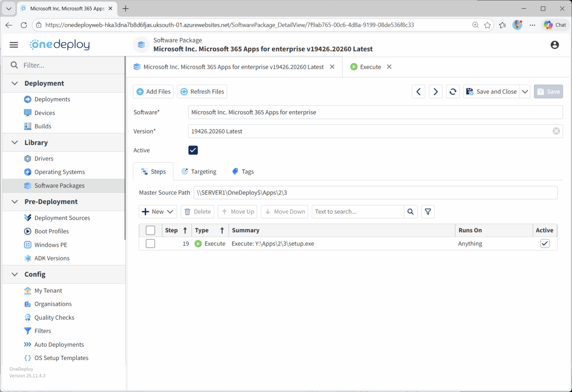Open Quality Checks in the sidebar
Viewport: 572px width, 392px height.
[x=54, y=318]
